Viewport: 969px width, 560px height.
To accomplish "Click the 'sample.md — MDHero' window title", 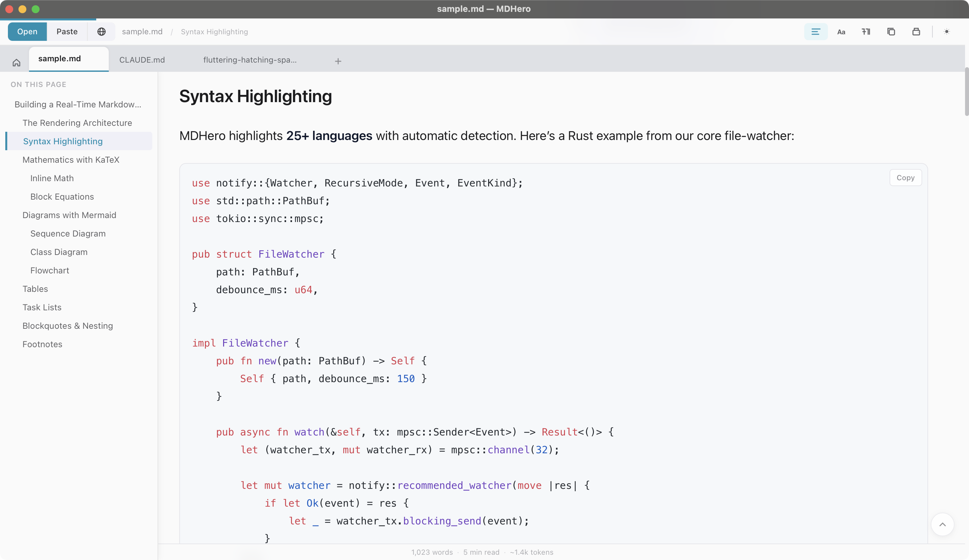I will coord(484,9).
